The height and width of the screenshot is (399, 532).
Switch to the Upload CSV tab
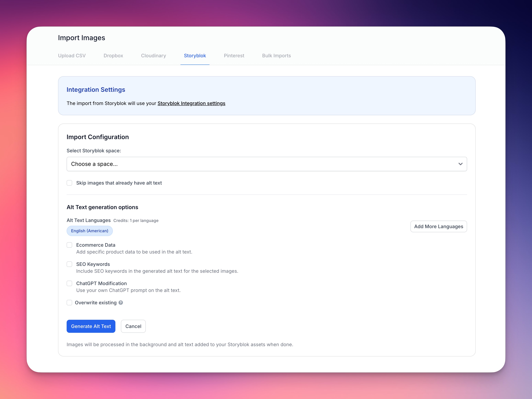[x=72, y=56]
